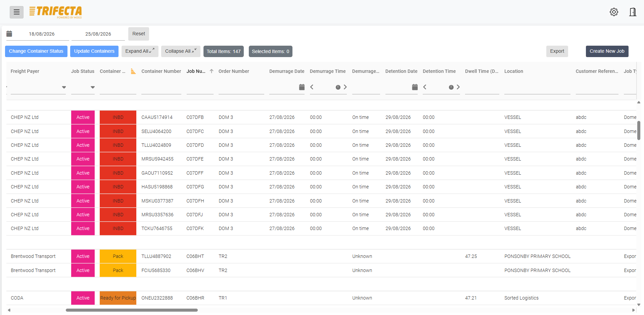Click the Container column filter lines icon
Viewport: 644px width, 315px height.
pyautogui.click(x=133, y=71)
